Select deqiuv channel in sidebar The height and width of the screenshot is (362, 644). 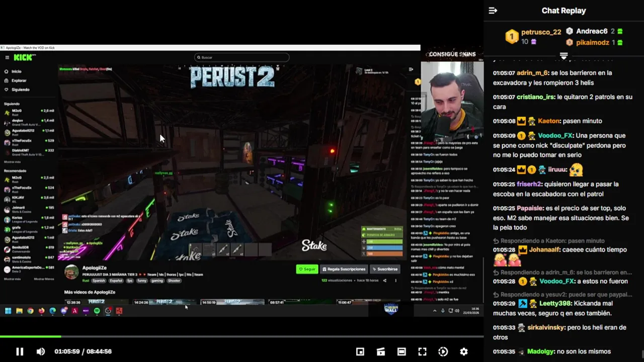29,122
